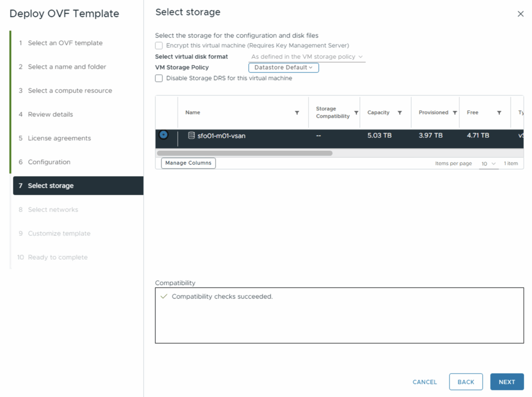Open the Select virtual disk format dropdown
This screenshot has height=397, width=532.
point(307,57)
